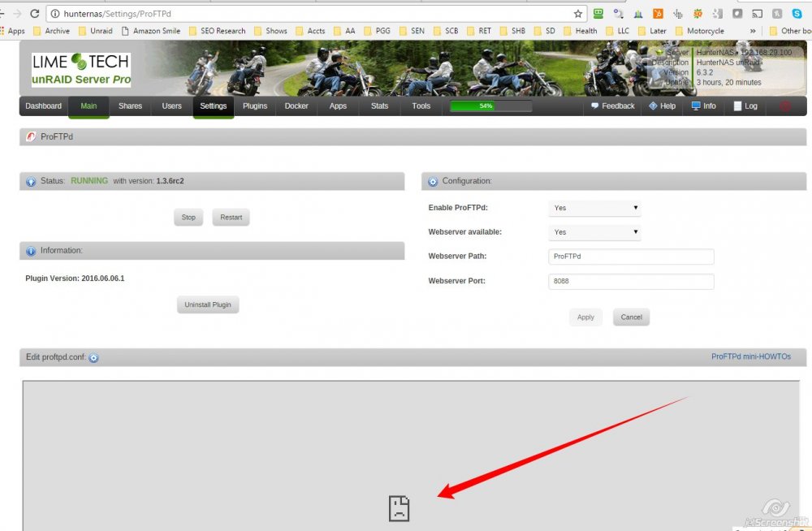Click the Webserver Path input field
The width and height of the screenshot is (812, 531).
pos(631,257)
